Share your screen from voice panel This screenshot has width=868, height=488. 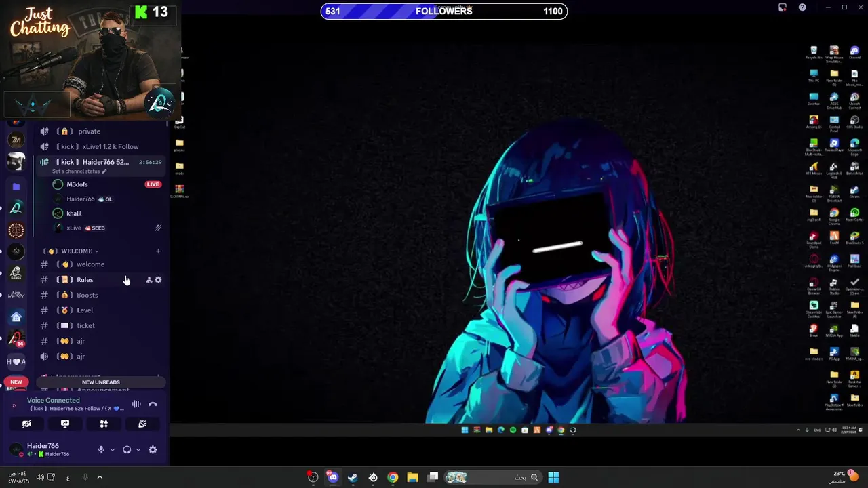[65, 424]
